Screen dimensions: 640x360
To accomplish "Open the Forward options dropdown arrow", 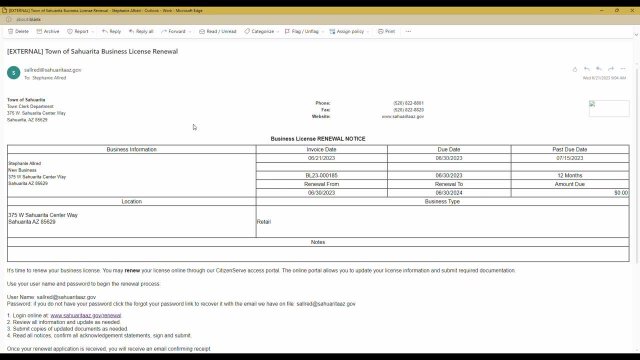I will (190, 31).
